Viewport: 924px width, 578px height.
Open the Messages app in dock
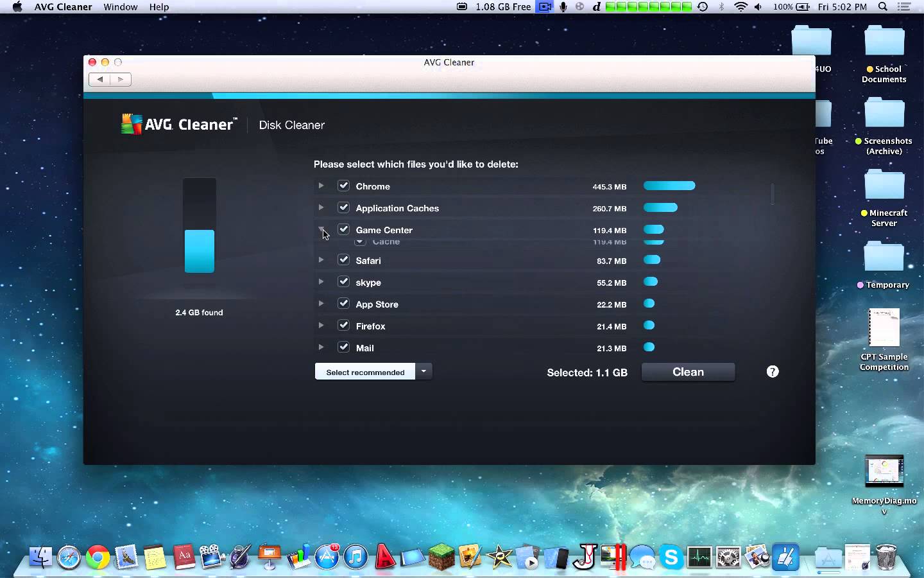(642, 557)
